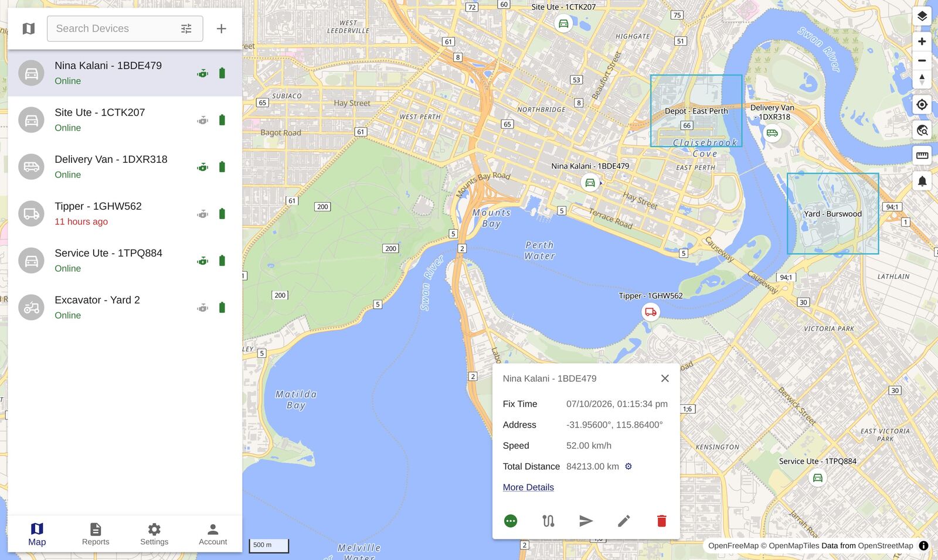
Task: Select the Excavator - Yard 2 device row
Action: 125,308
